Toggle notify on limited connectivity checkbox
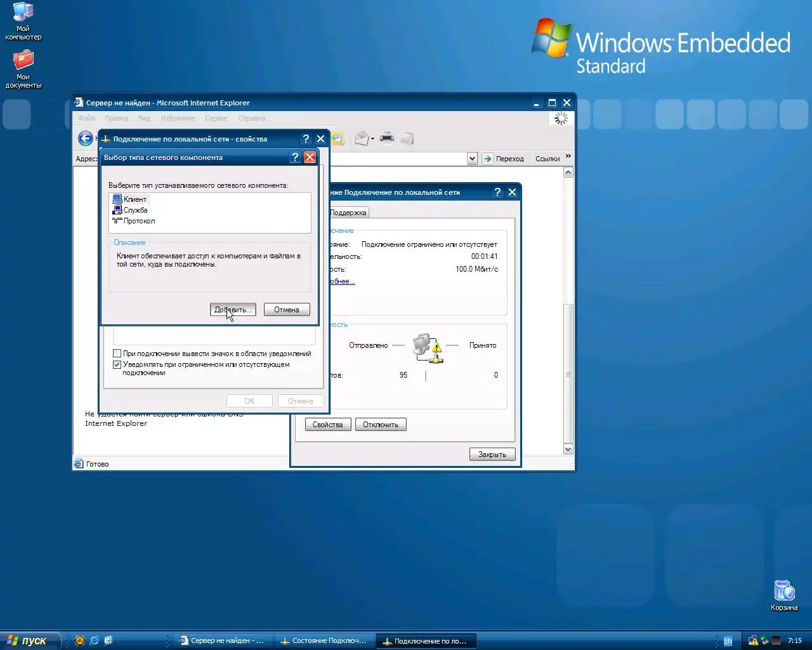 pyautogui.click(x=117, y=364)
